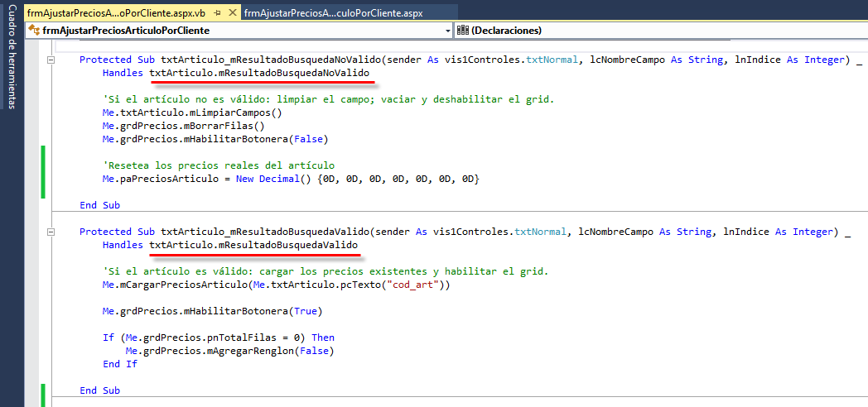Switch to the frmAjustarPrecios .aspx designer tab

[x=333, y=13]
